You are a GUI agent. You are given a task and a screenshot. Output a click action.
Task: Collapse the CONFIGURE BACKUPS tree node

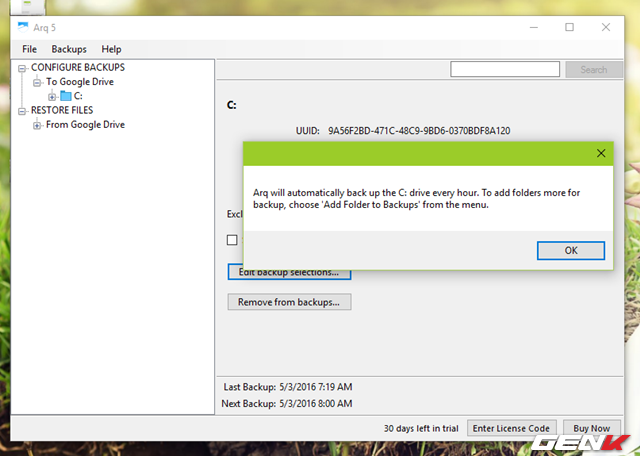23,68
